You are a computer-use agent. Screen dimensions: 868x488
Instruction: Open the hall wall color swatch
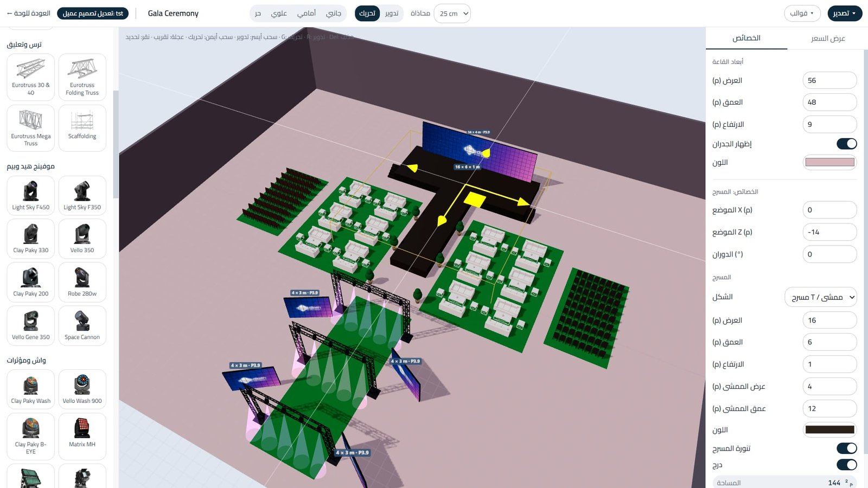[829, 162]
